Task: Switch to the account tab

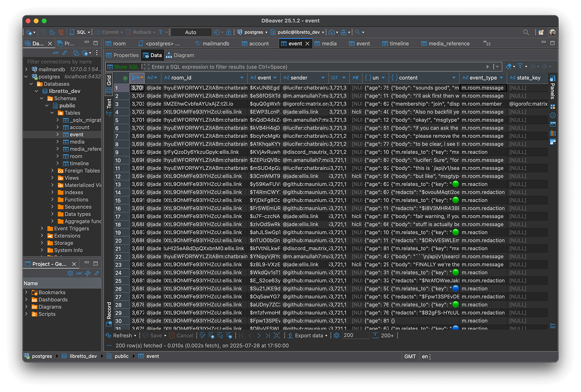Action: click(255, 44)
